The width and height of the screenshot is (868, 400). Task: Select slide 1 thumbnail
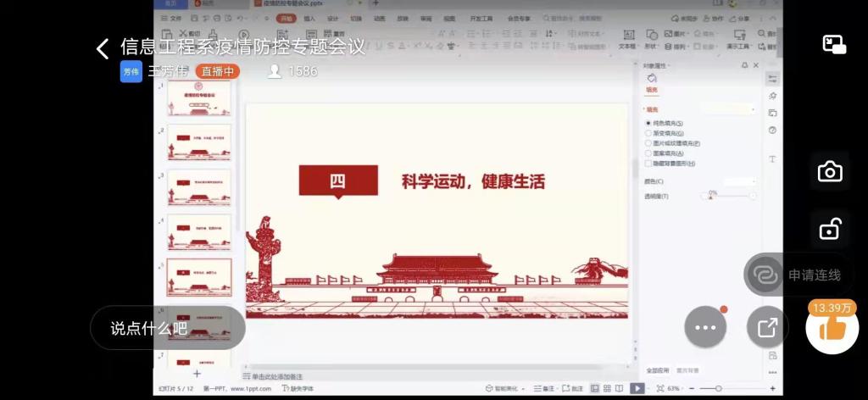[199, 98]
